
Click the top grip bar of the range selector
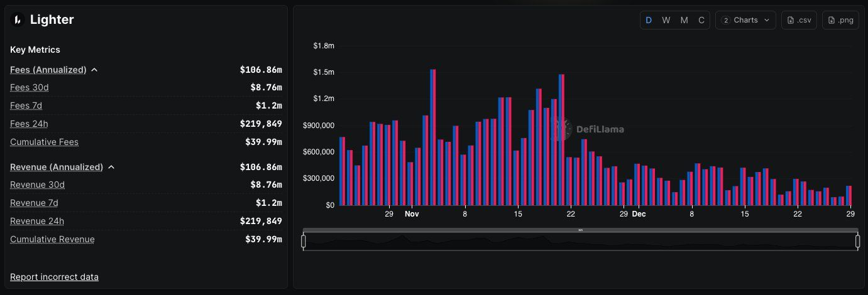click(580, 230)
